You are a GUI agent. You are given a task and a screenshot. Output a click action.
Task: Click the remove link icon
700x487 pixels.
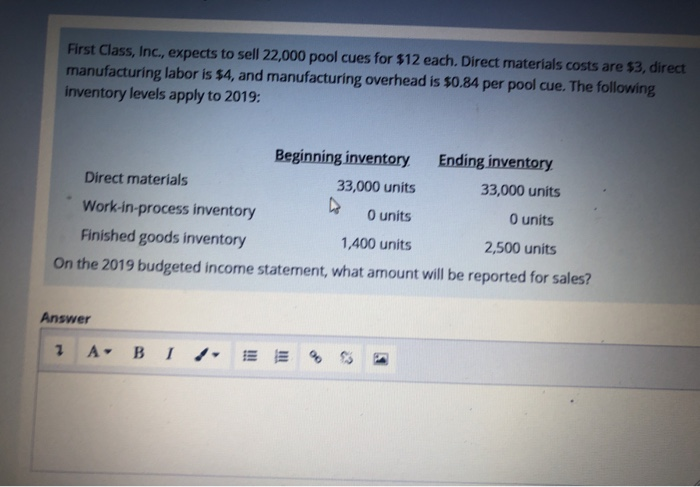tap(346, 357)
